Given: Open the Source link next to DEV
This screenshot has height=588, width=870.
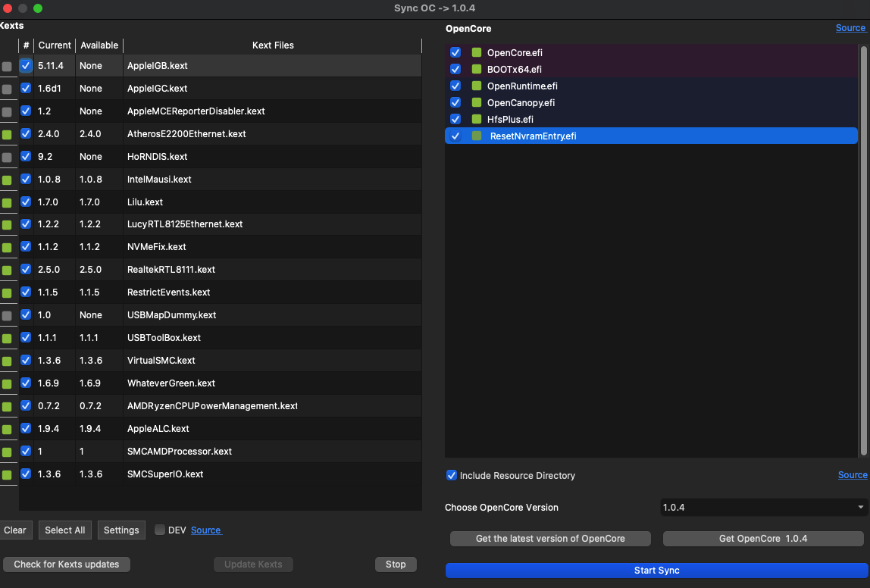Looking at the screenshot, I should [206, 530].
